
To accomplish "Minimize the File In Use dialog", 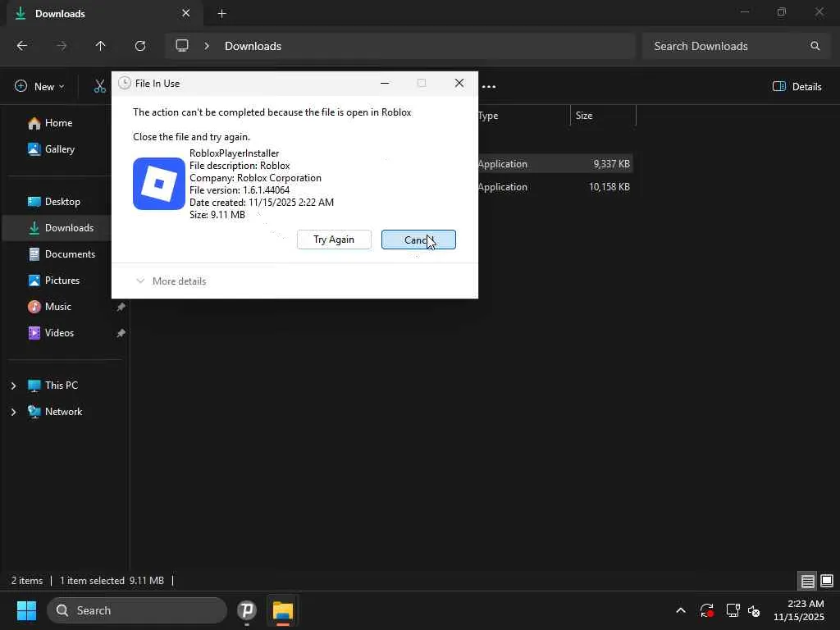I will [385, 83].
